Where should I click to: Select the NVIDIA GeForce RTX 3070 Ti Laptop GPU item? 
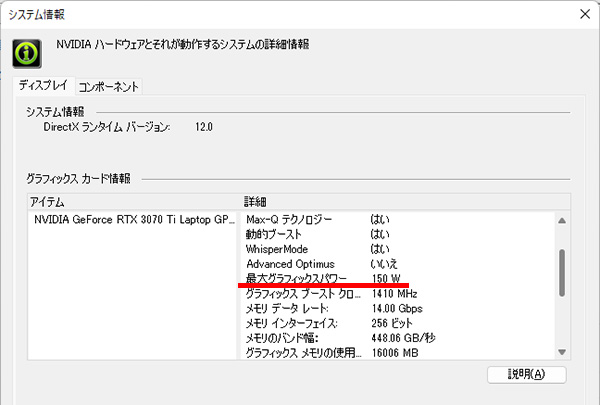coord(134,220)
